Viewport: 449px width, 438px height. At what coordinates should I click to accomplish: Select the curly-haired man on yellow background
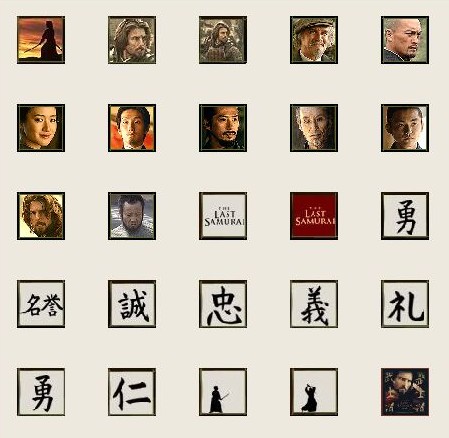[41, 216]
